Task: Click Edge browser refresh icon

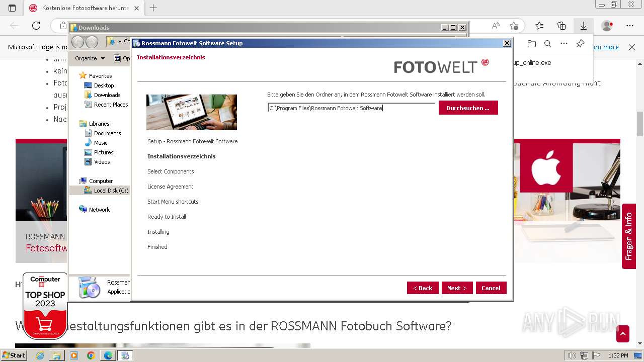Action: coord(36,26)
